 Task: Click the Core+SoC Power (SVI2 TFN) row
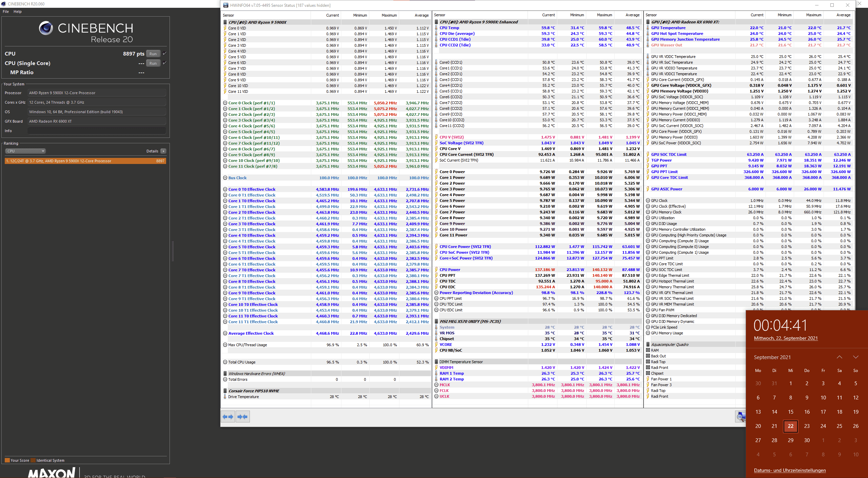pyautogui.click(x=537, y=258)
